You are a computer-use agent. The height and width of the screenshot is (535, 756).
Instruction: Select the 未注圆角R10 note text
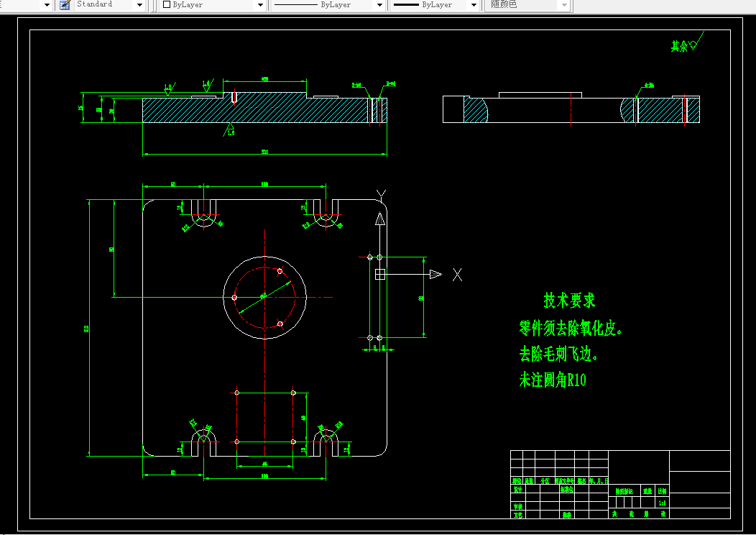(552, 380)
